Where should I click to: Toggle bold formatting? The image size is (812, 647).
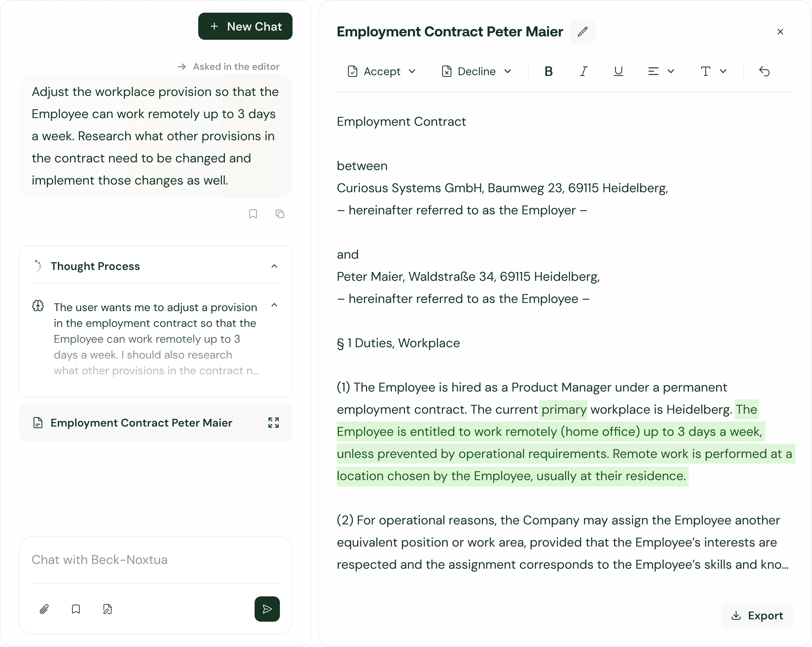(x=548, y=71)
